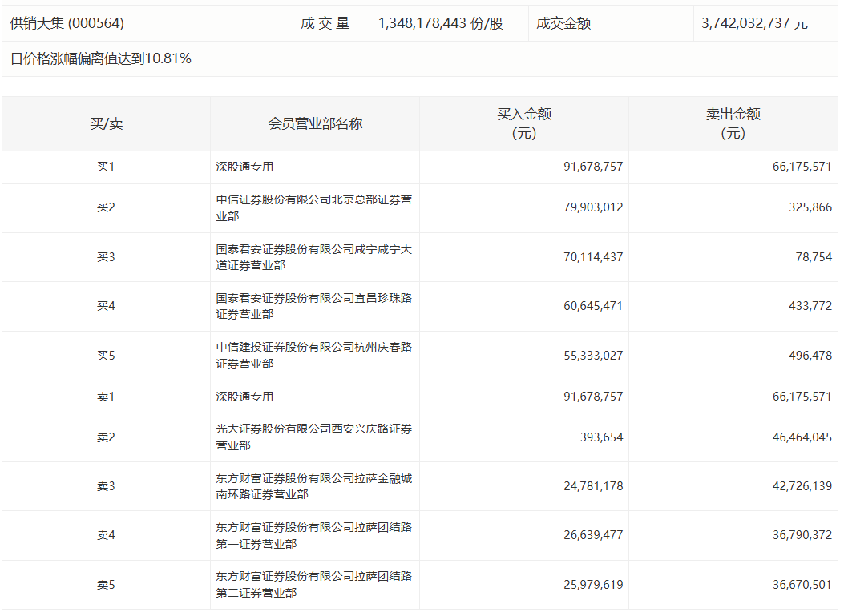The width and height of the screenshot is (844, 616).
Task: Click the 会员营业部名称 column header
Action: 315,124
